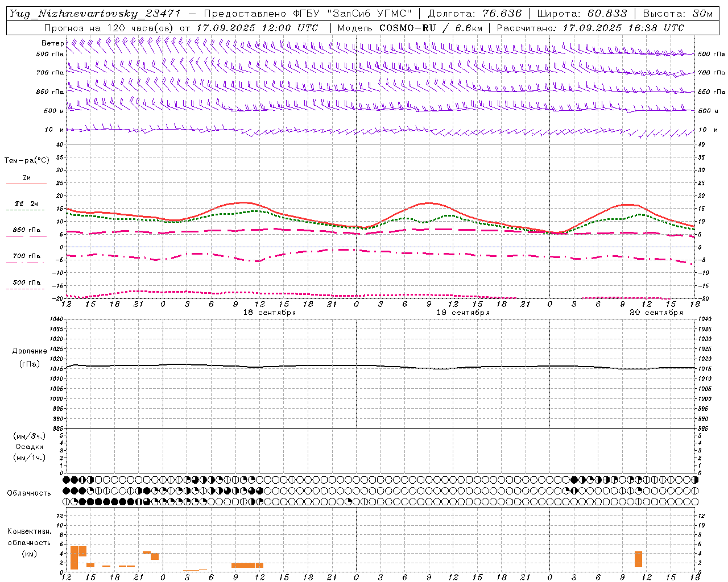Screen dimensions: 728x582
Task: Click the Тем-ра(°C) temperature heading
Action: [27, 161]
